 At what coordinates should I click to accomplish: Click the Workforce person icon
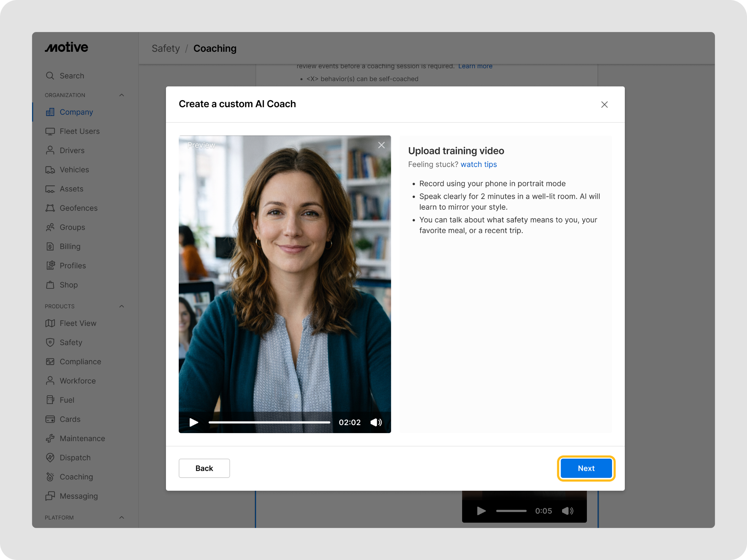(50, 381)
